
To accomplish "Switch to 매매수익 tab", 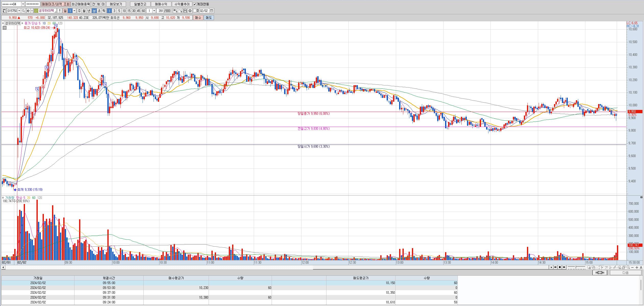I will pyautogui.click(x=161, y=4).
